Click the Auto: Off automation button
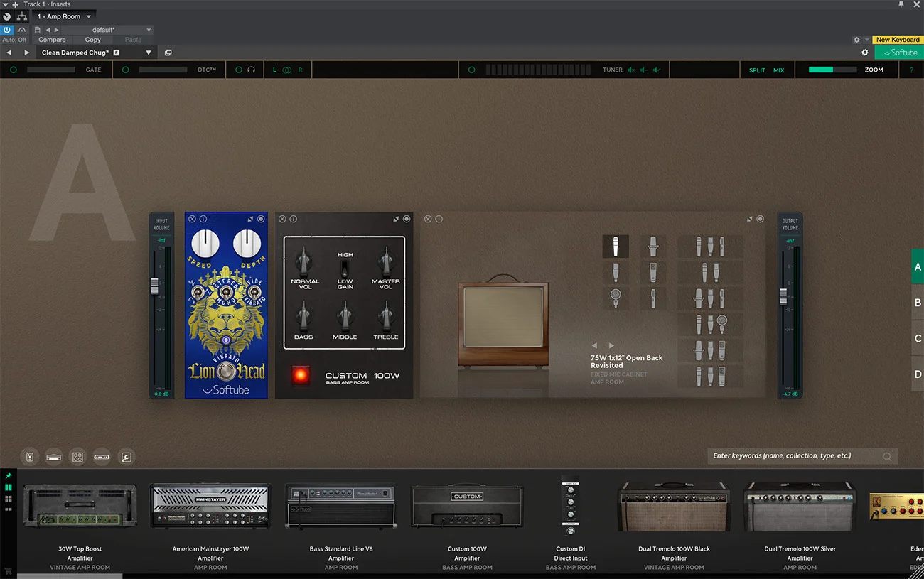The height and width of the screenshot is (579, 924). 14,40
